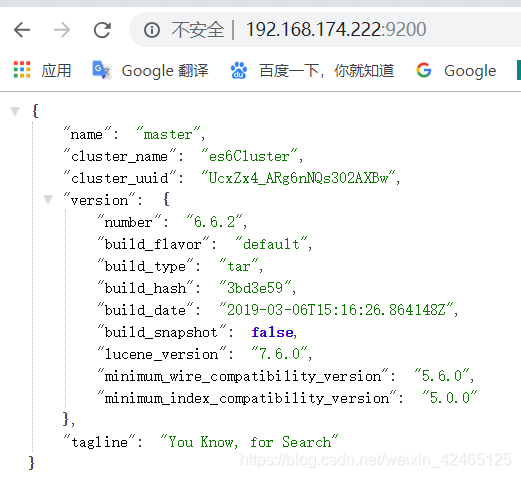Go back using the browser back arrow
Viewport: 521px width, 478px height.
pyautogui.click(x=22, y=30)
